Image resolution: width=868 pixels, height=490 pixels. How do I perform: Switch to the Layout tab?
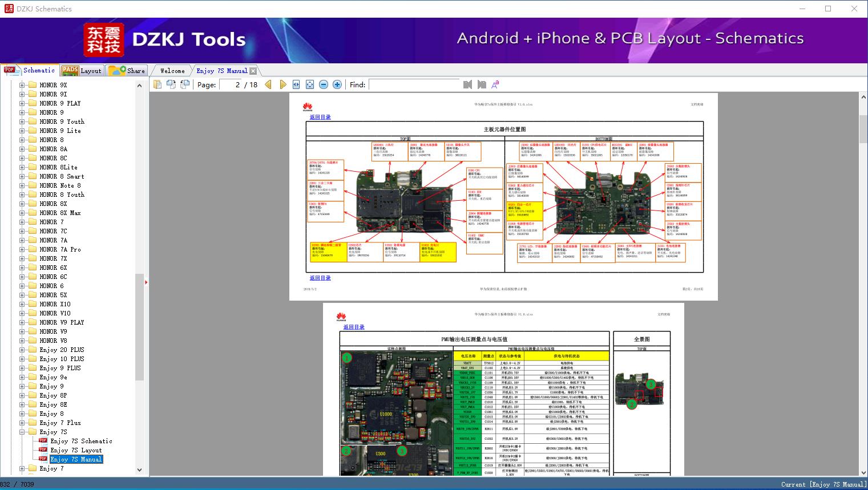point(82,71)
